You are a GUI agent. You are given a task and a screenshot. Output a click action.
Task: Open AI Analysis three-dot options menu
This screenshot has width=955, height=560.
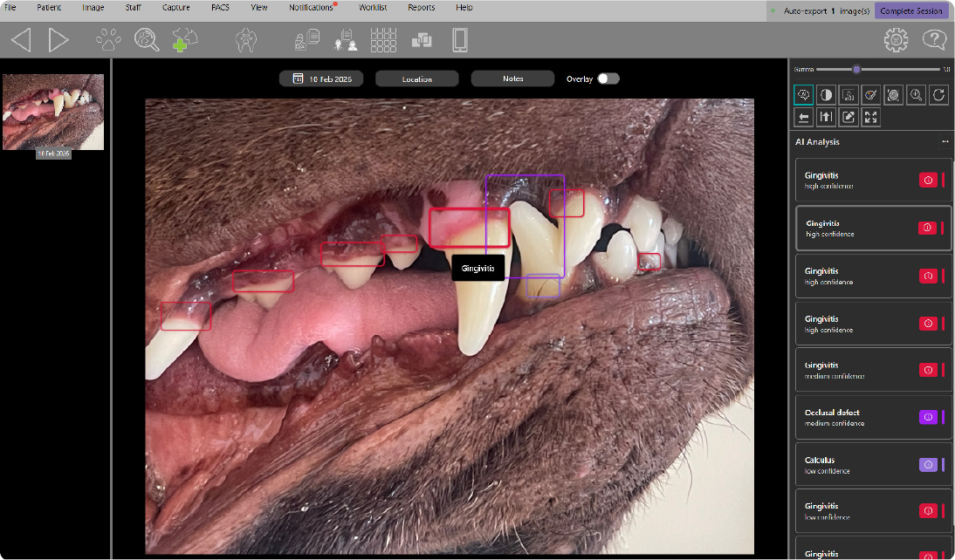click(x=945, y=141)
